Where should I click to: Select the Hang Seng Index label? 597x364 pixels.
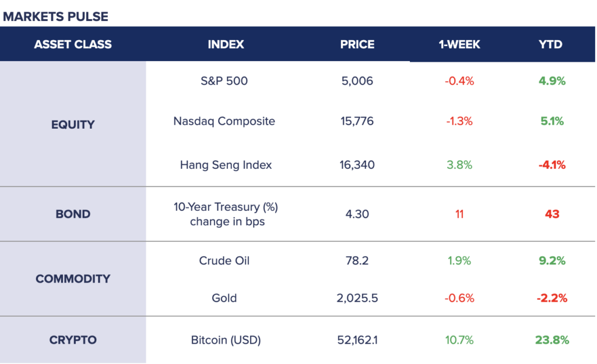(x=226, y=165)
